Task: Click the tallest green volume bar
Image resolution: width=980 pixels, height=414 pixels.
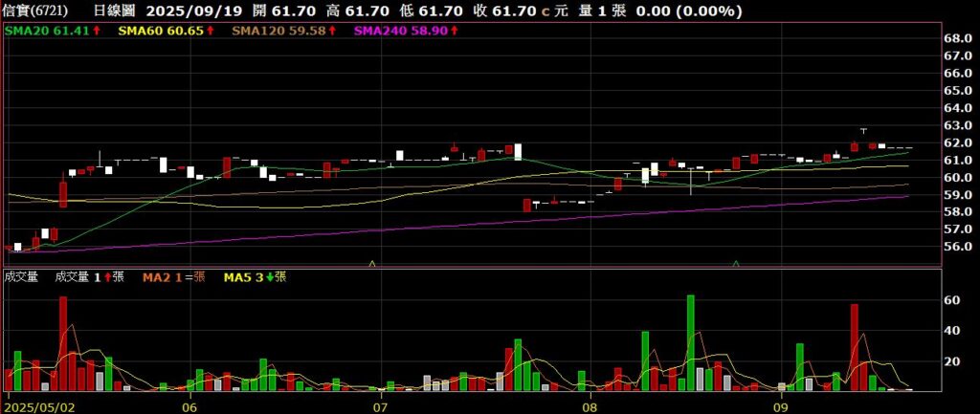Action: [x=690, y=342]
